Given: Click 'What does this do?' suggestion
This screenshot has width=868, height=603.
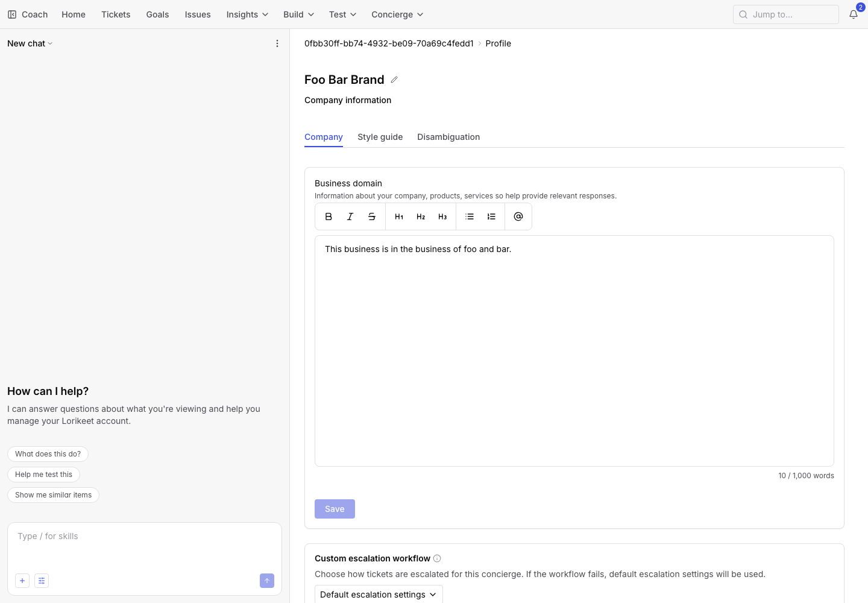Looking at the screenshot, I should click(x=48, y=454).
